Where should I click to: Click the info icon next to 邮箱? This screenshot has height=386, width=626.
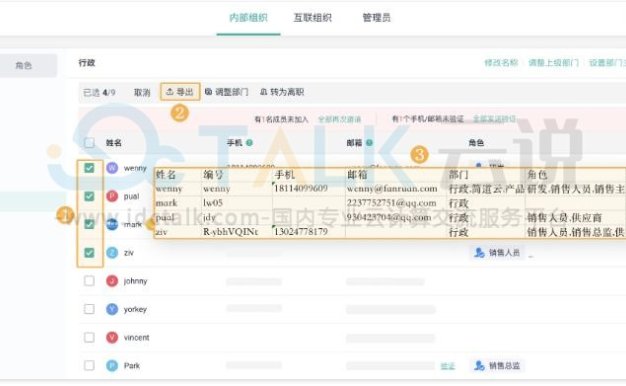369,143
